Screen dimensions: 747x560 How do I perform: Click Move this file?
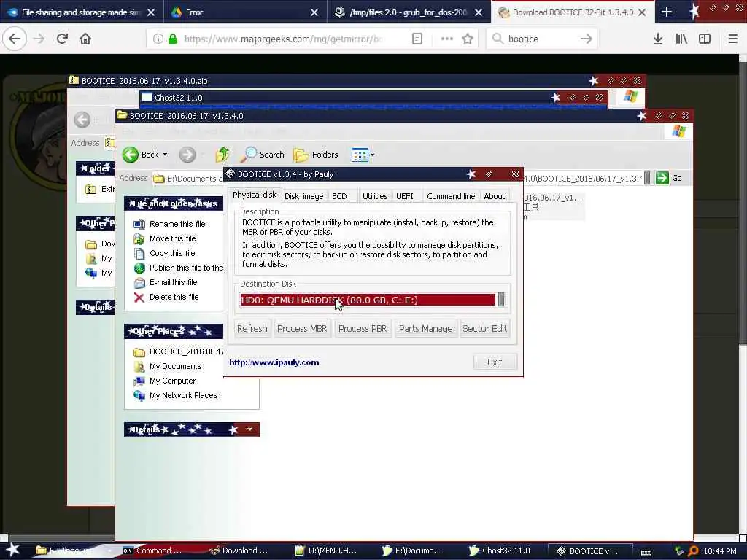[172, 238]
